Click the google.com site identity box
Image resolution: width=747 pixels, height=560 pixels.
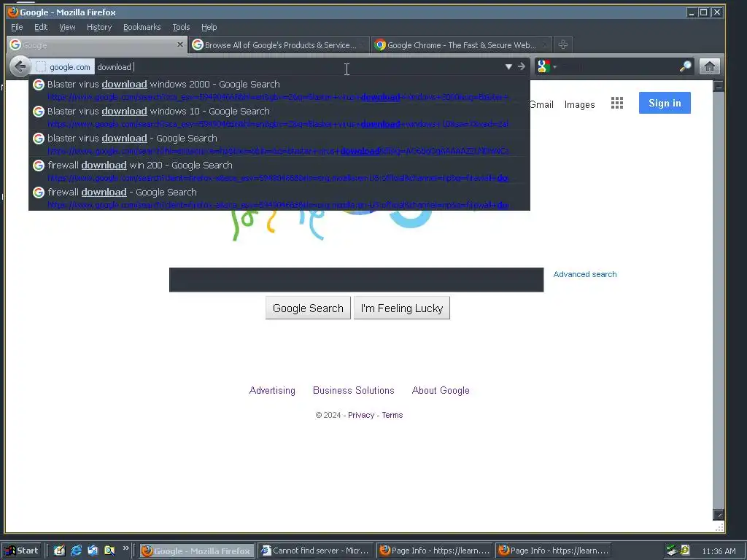(63, 67)
